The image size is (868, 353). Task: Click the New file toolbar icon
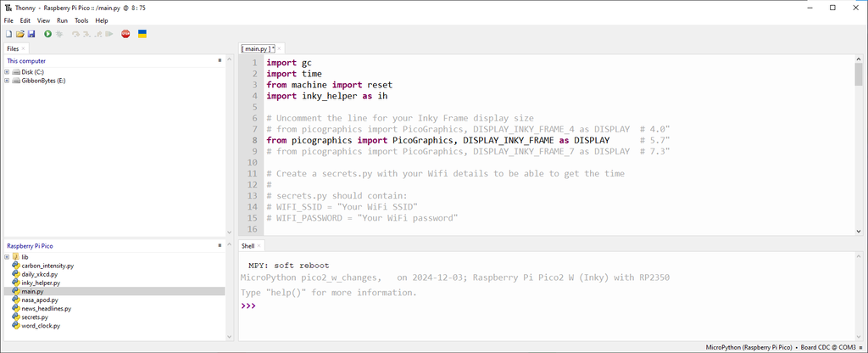[8, 34]
